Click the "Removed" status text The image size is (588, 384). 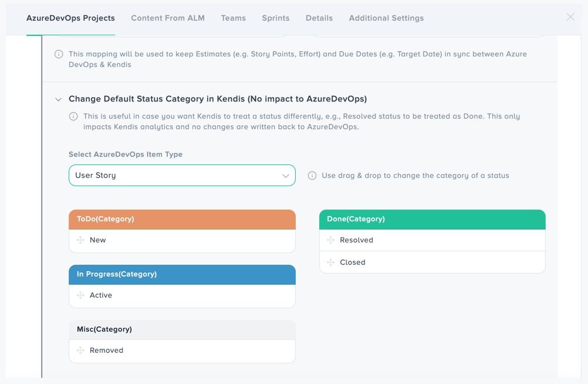tap(106, 350)
